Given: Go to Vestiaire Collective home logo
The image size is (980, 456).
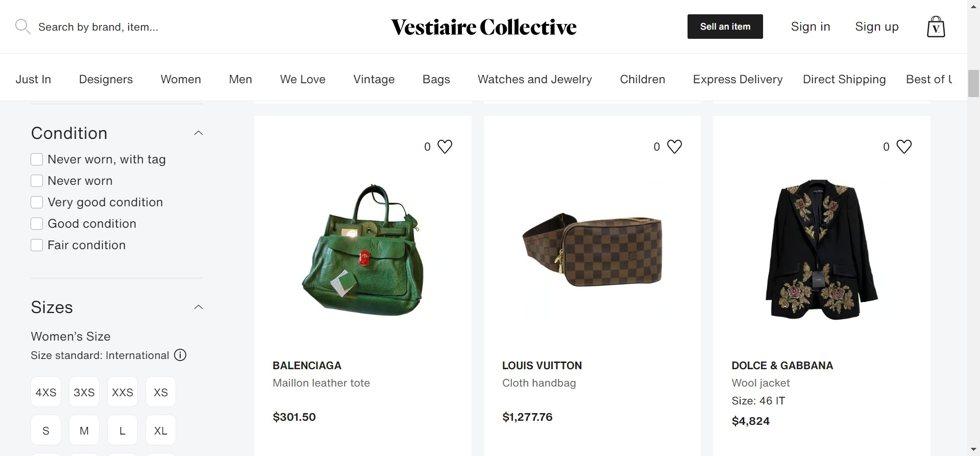Looking at the screenshot, I should pos(483,27).
